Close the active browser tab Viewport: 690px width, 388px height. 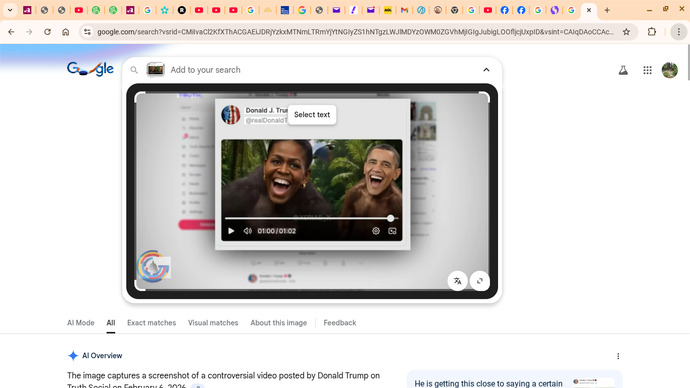point(589,10)
